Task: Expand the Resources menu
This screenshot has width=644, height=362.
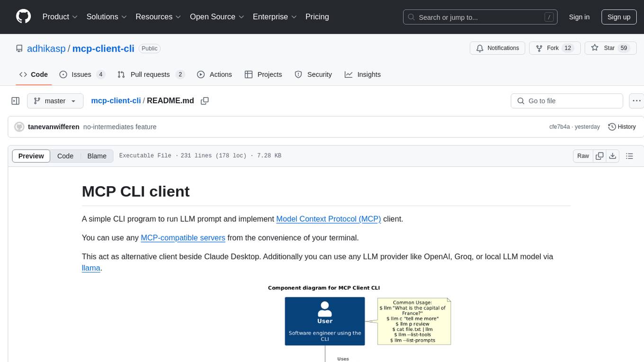Action: click(159, 17)
